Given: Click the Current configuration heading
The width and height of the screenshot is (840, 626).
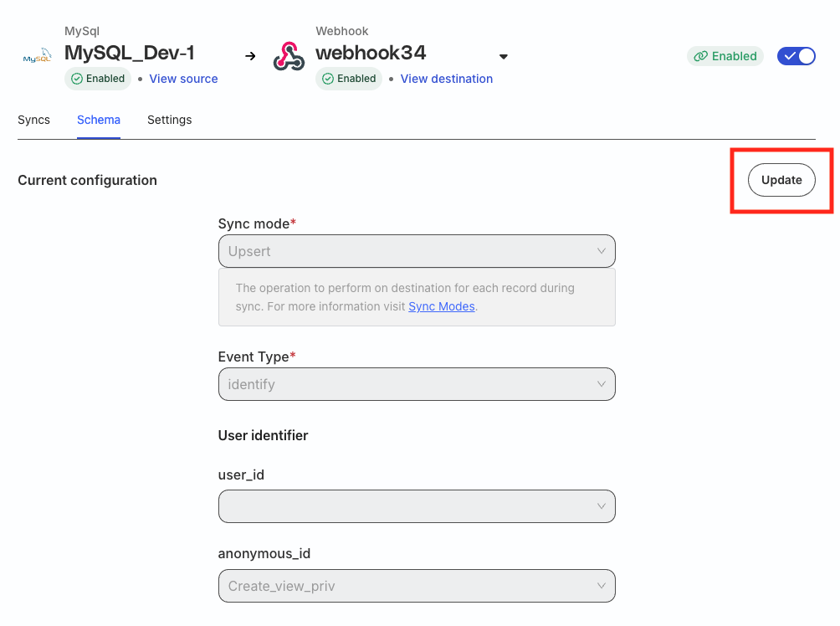Looking at the screenshot, I should [x=87, y=180].
